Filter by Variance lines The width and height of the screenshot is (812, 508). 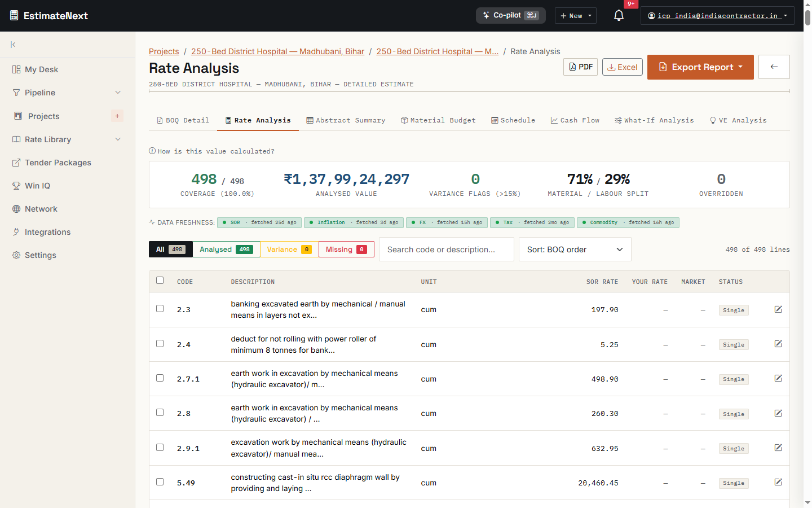[x=289, y=249]
